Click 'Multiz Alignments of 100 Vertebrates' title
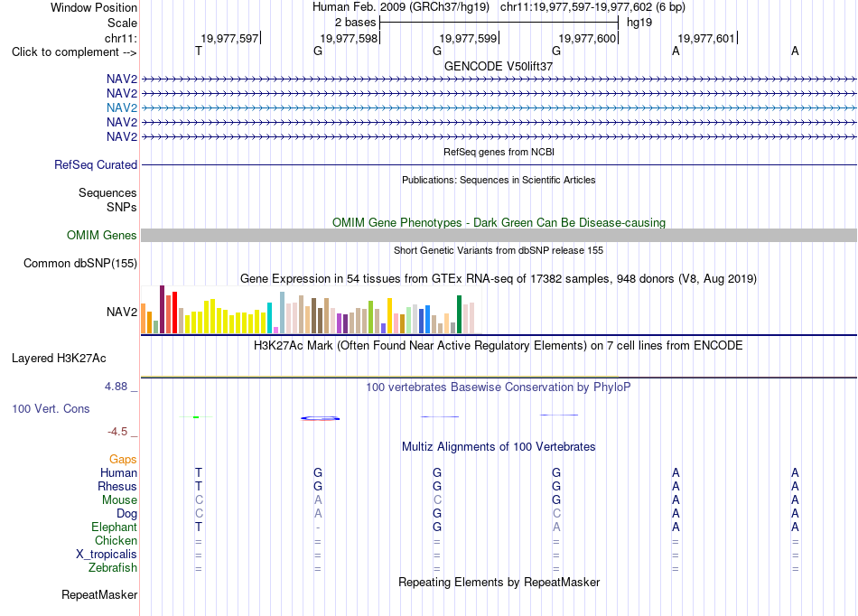The image size is (858, 616). coord(499,446)
